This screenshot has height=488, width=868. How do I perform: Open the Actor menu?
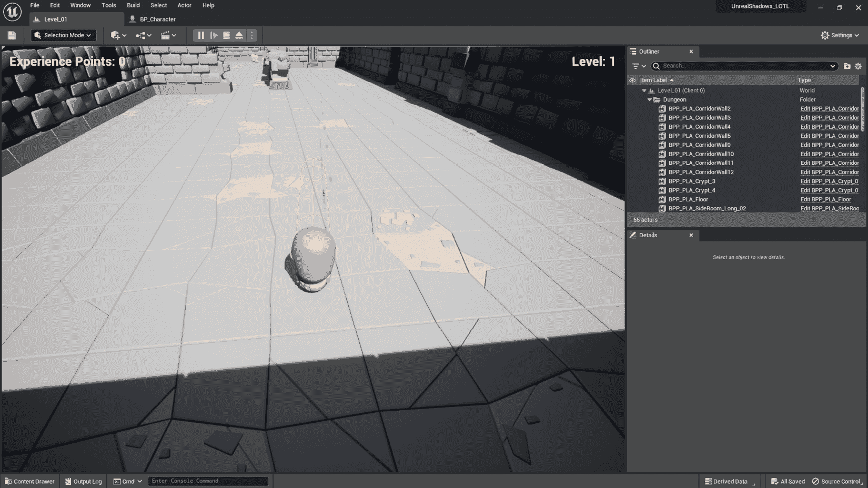184,5
